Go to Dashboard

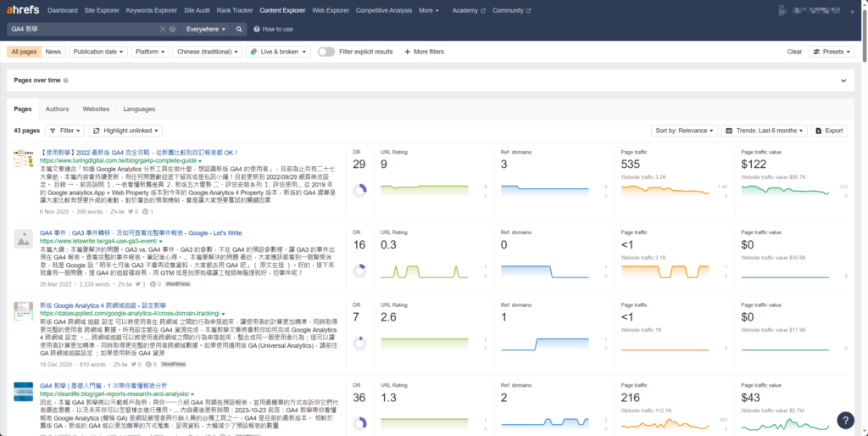(x=63, y=10)
